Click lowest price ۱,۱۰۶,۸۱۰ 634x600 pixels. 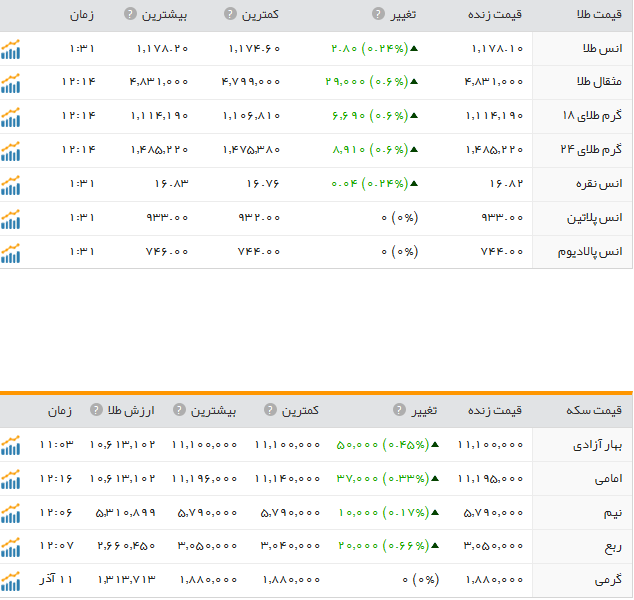[251, 116]
